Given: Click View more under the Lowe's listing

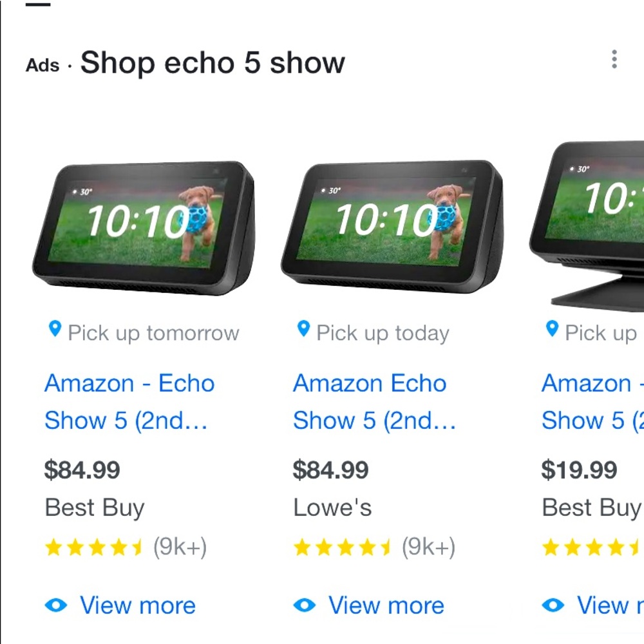Looking at the screenshot, I should [386, 605].
